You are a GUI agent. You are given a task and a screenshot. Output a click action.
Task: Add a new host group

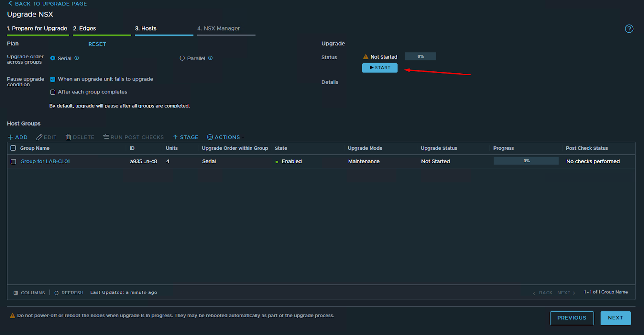(x=18, y=137)
